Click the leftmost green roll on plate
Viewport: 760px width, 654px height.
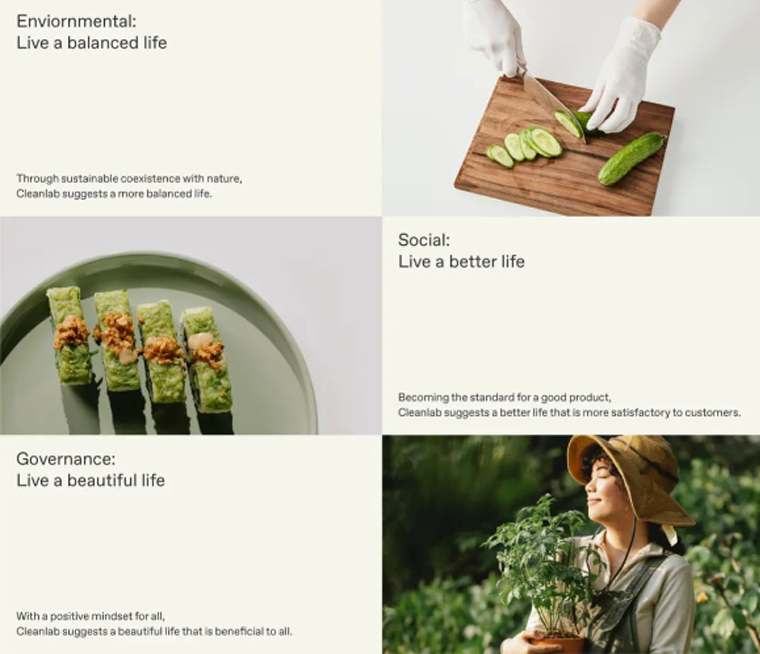(x=71, y=335)
